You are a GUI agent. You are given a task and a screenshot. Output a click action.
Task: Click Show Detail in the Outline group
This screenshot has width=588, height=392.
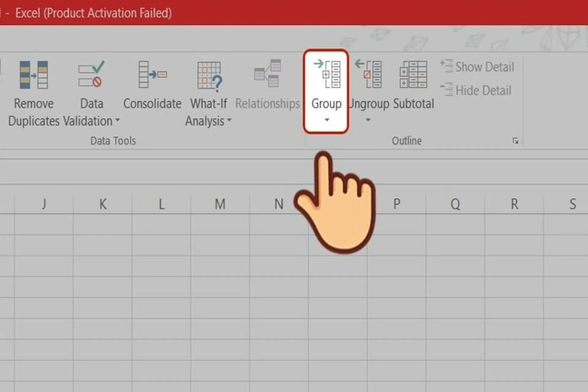(x=478, y=67)
